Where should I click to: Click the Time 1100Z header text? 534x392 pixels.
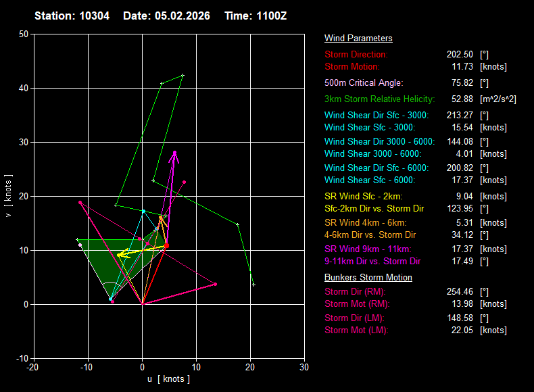[255, 16]
